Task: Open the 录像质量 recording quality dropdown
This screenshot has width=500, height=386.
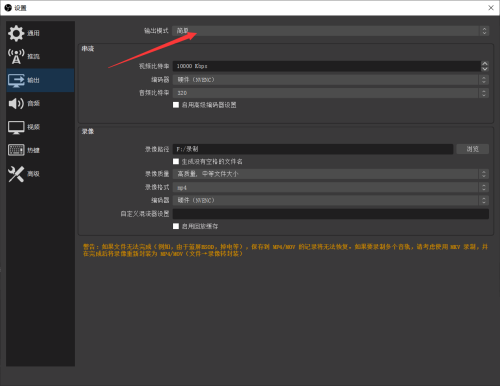Action: point(331,174)
